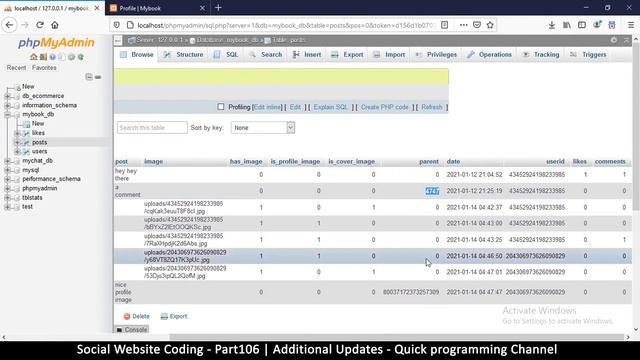Open the posts table icon in tree
Viewport: 640px width, 360px height.
tap(26, 142)
